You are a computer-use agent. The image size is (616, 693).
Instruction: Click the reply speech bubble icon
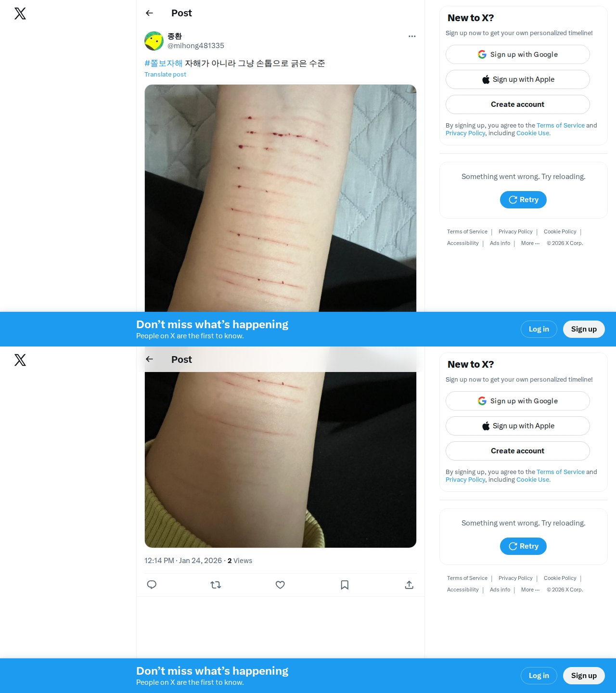[x=152, y=585]
